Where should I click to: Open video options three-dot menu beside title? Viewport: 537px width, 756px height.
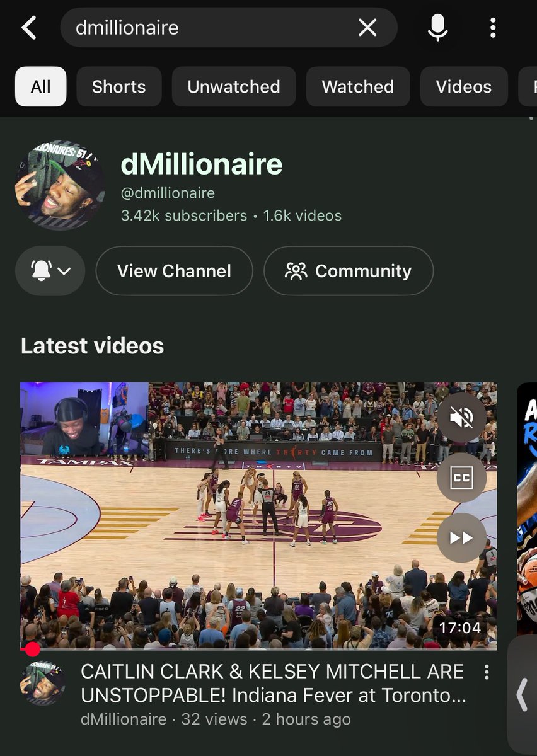[x=487, y=672]
